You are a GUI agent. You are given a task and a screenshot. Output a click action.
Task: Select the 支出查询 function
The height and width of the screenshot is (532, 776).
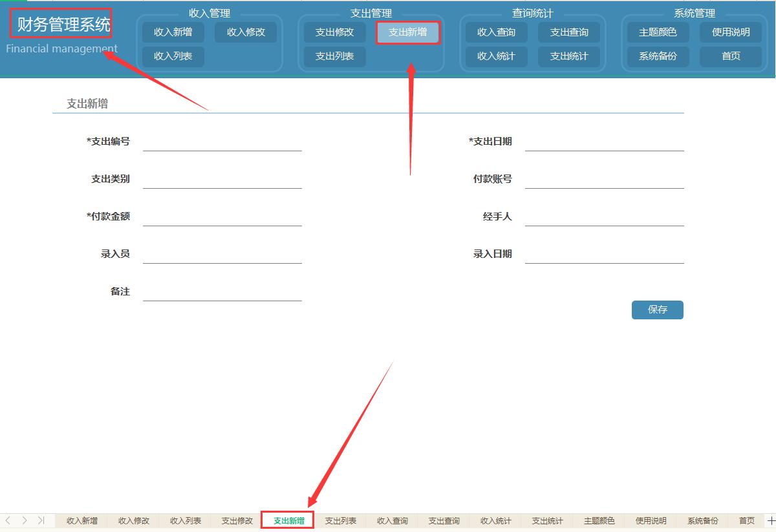pyautogui.click(x=570, y=32)
